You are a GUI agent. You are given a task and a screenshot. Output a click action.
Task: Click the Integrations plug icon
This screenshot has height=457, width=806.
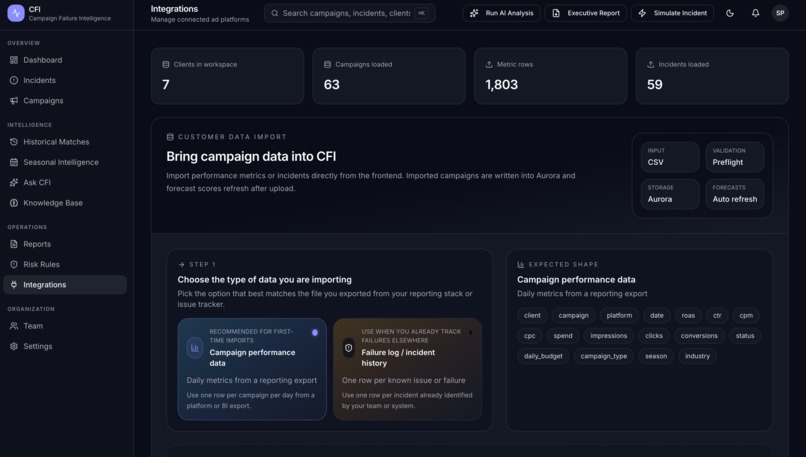(14, 285)
